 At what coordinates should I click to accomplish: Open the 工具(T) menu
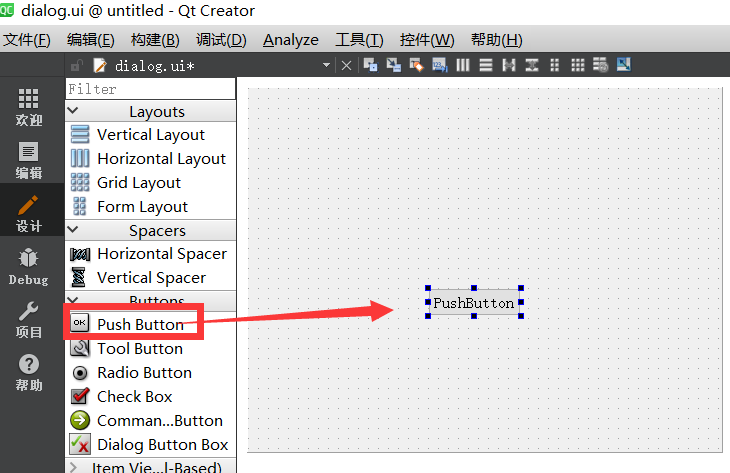[x=359, y=40]
